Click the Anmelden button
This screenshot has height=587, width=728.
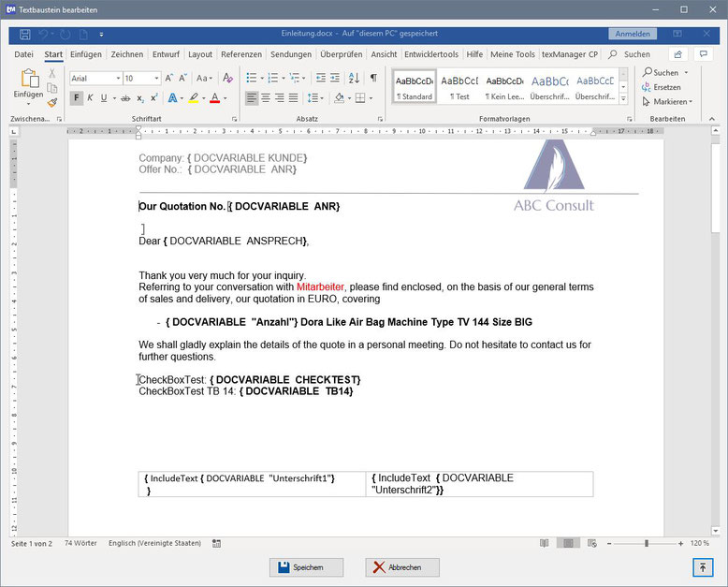pyautogui.click(x=633, y=34)
